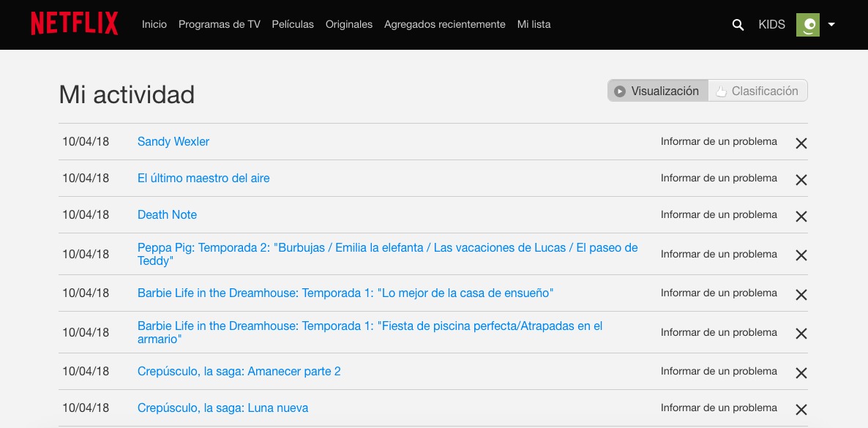The height and width of the screenshot is (428, 868).
Task: Open Originales section
Action: [349, 24]
